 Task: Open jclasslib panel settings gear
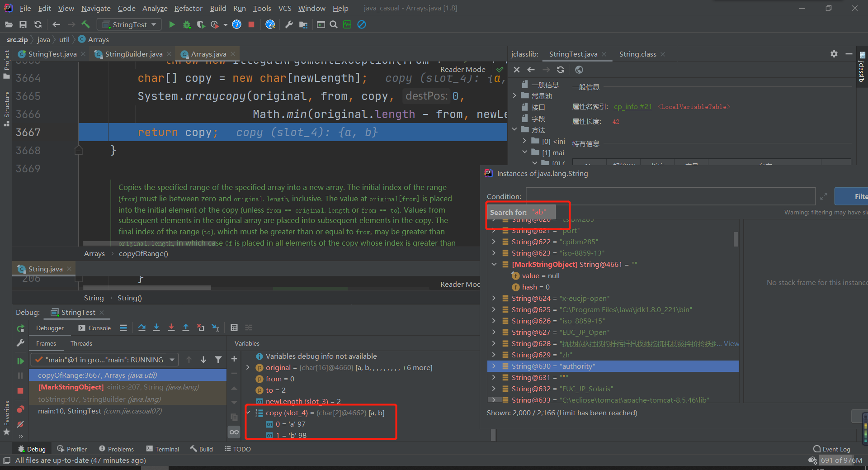coord(834,54)
